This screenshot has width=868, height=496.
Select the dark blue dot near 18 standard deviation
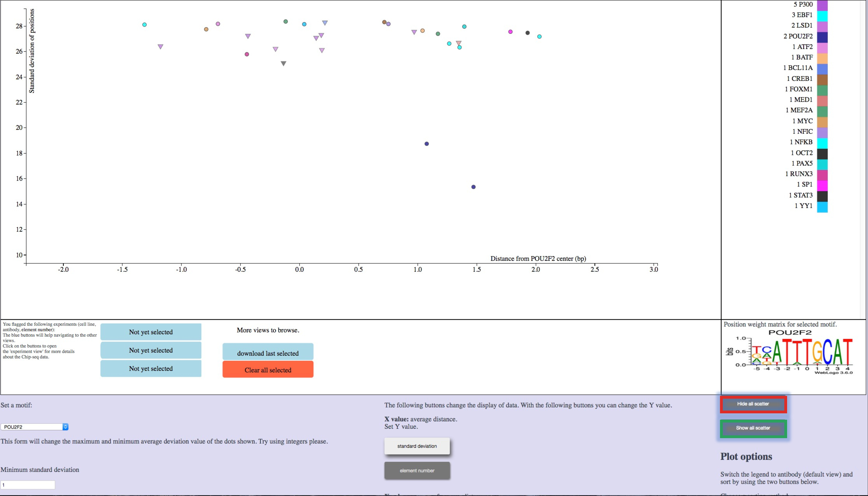[427, 144]
